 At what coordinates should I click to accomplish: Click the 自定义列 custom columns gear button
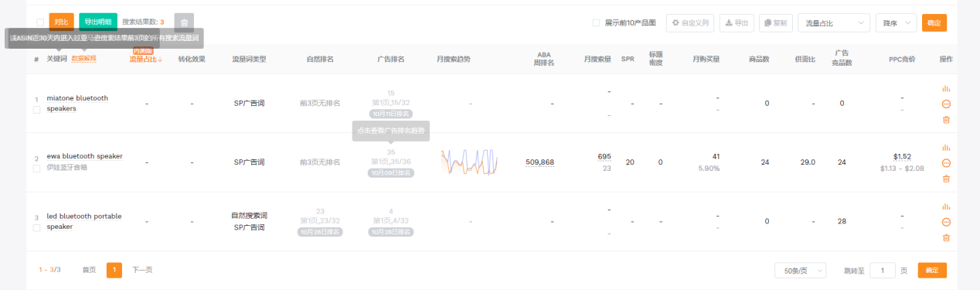[689, 22]
